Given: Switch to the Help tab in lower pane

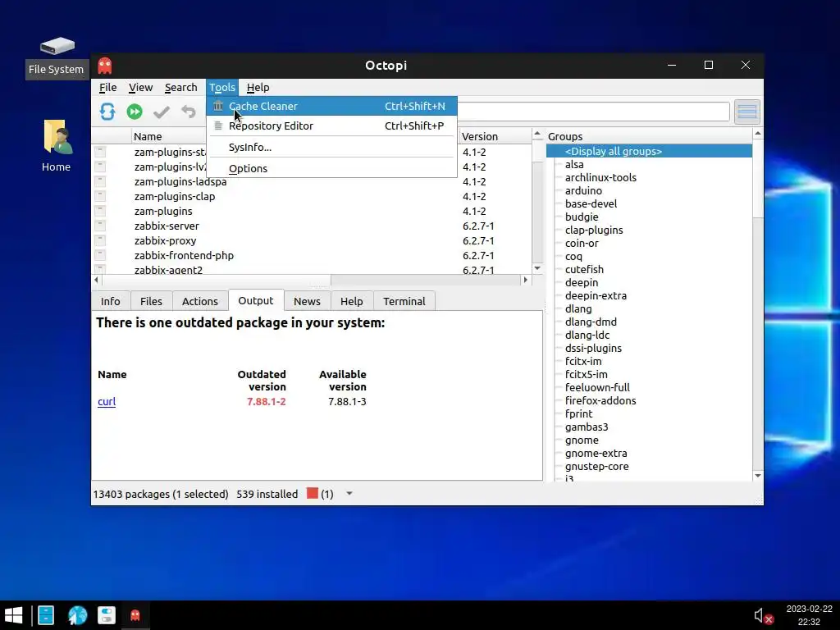Looking at the screenshot, I should 351,301.
